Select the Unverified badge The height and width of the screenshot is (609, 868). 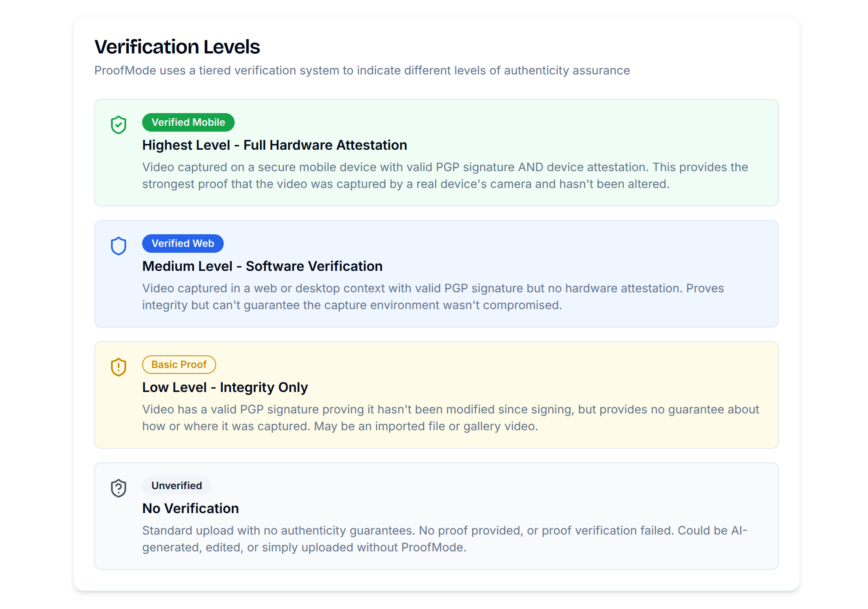tap(176, 486)
